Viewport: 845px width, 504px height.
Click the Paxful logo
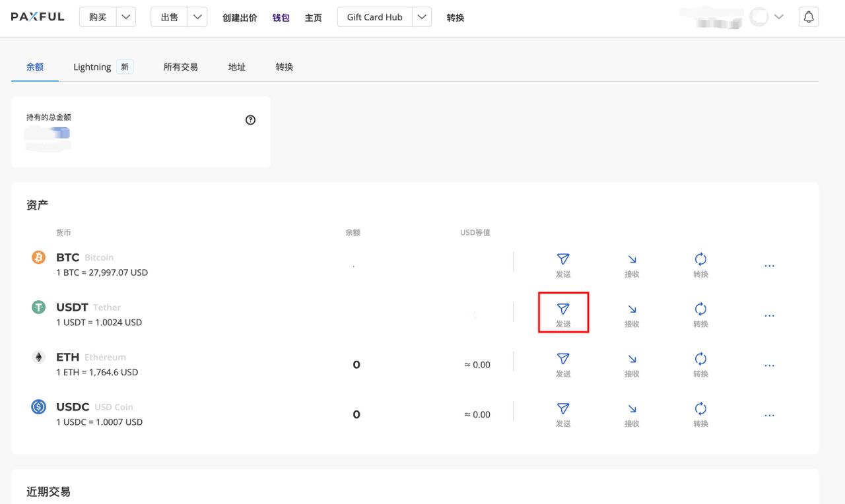(38, 17)
